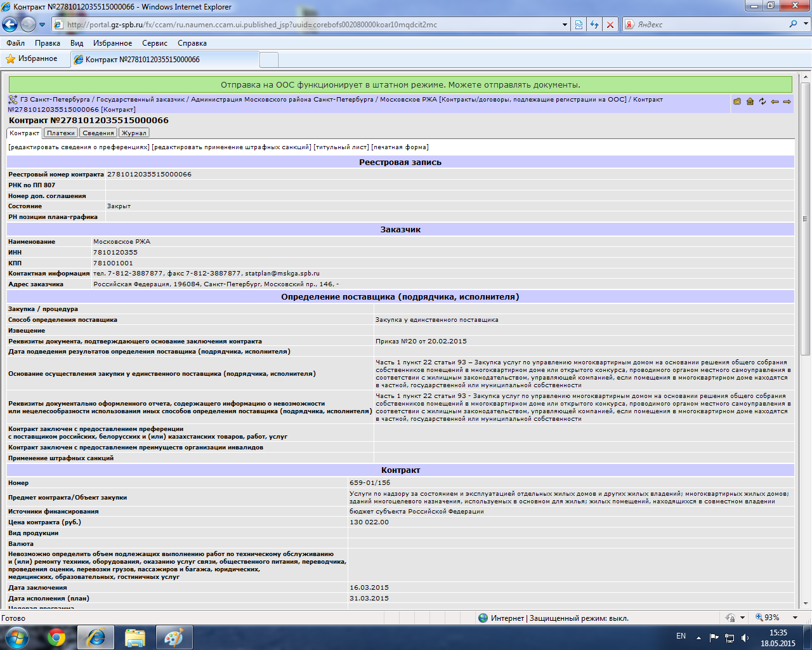The image size is (812, 650).
Task: Click the Action Center flag tray icon
Action: point(714,637)
